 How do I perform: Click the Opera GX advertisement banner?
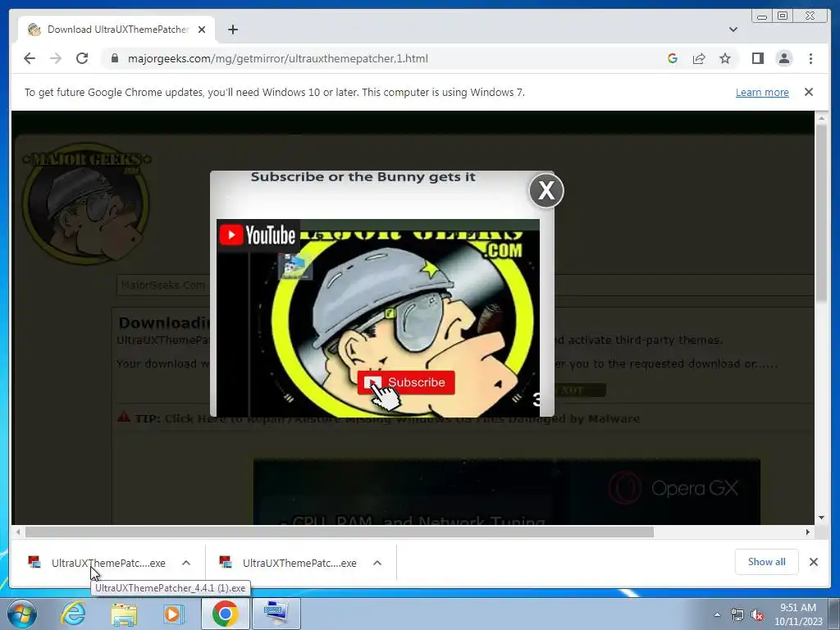(506, 491)
